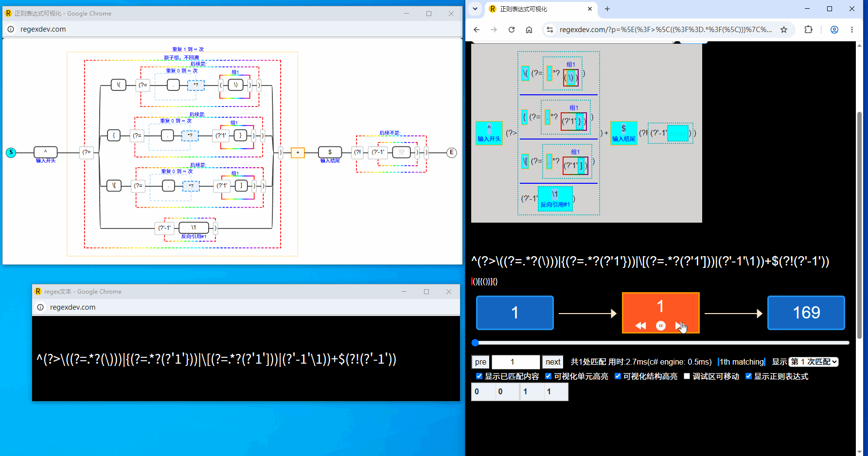Open the Chrome three-dot menu

point(852,30)
